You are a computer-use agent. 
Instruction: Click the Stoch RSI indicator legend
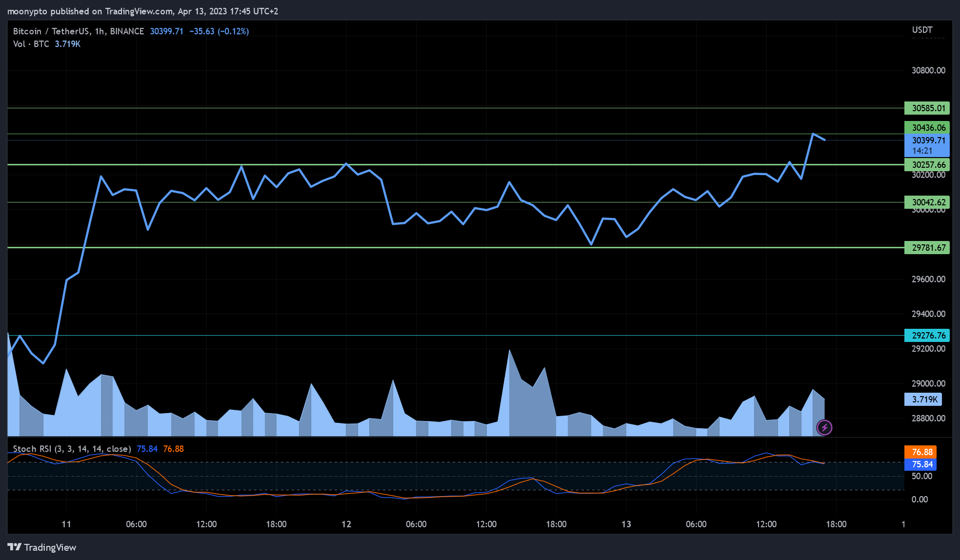point(72,449)
